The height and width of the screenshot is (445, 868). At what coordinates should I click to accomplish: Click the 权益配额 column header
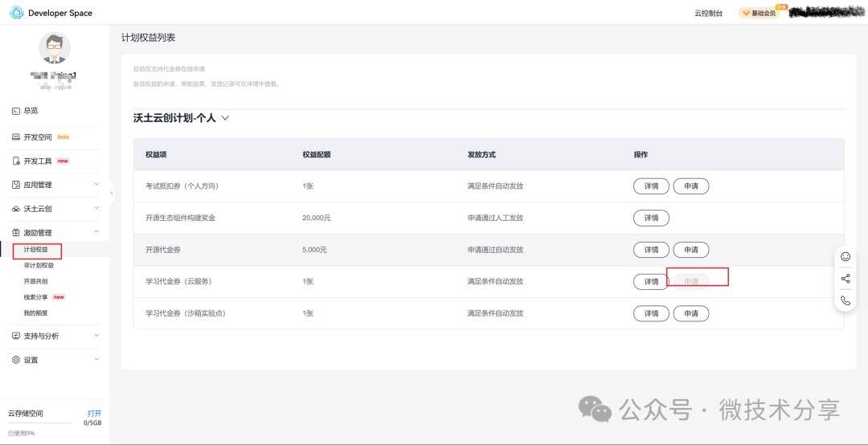[x=317, y=154]
